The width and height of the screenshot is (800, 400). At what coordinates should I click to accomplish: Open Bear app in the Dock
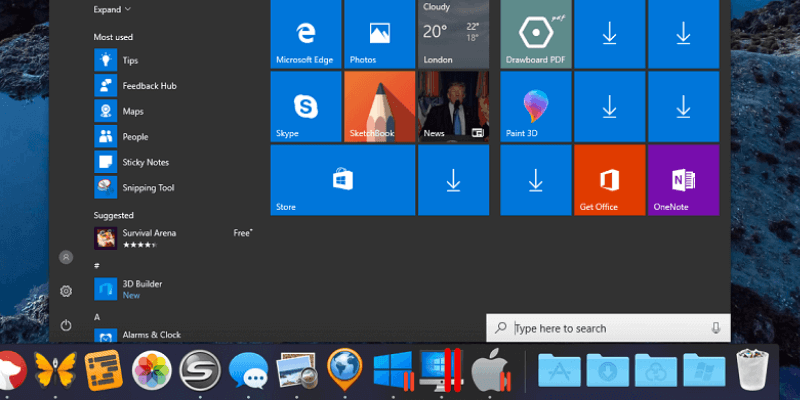[x=10, y=371]
